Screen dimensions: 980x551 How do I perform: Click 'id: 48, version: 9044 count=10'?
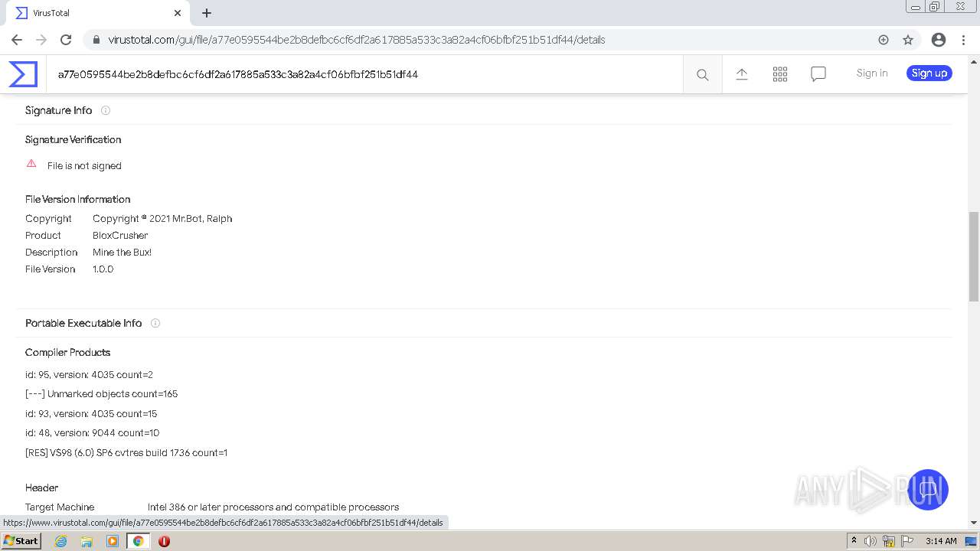coord(92,432)
